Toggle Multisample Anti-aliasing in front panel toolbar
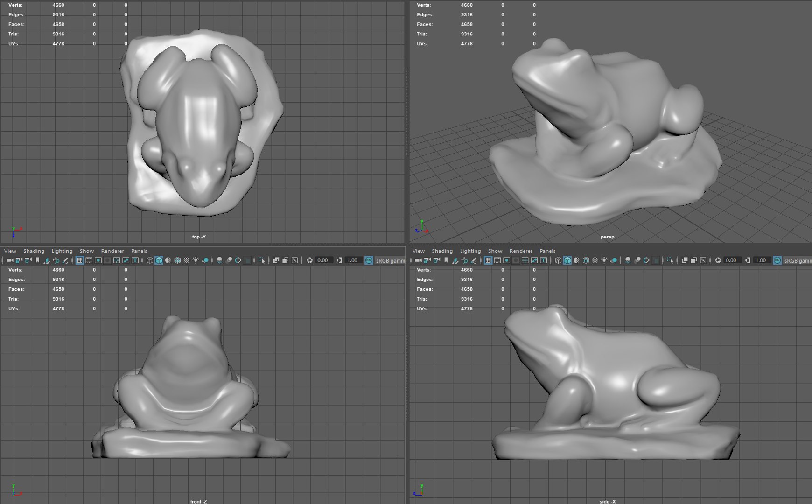Image resolution: width=812 pixels, height=504 pixels. [238, 260]
